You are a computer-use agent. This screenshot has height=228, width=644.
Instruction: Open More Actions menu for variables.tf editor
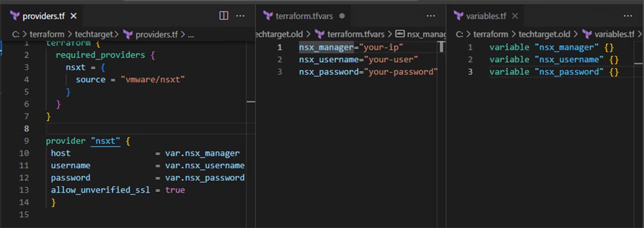[x=630, y=16]
